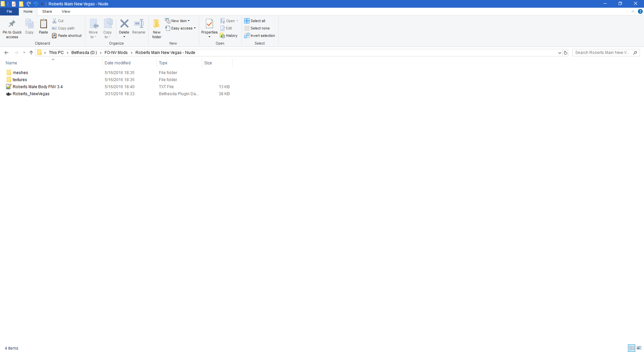Switch to Large icons view layout
This screenshot has height=352, width=644.
click(x=639, y=348)
